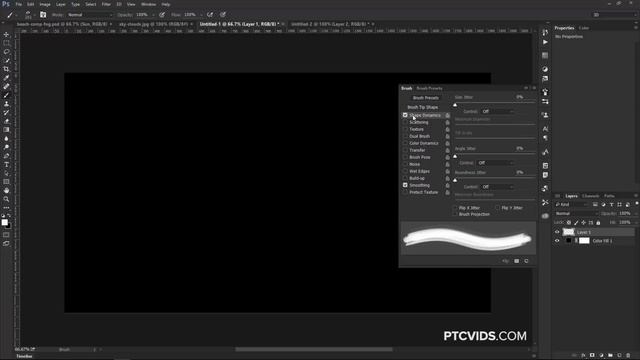Hide the Color Fill 1 layer
This screenshot has height=360, width=640.
pos(557,241)
